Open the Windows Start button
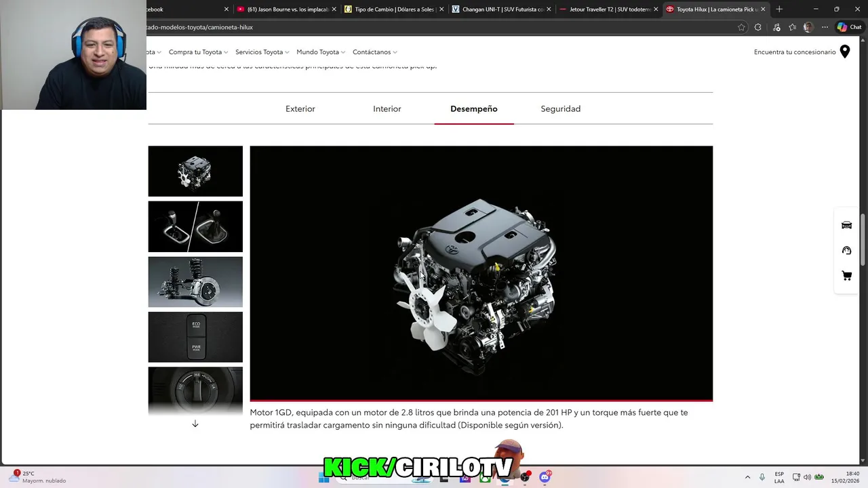Viewport: 868px width, 488px height. point(324,477)
